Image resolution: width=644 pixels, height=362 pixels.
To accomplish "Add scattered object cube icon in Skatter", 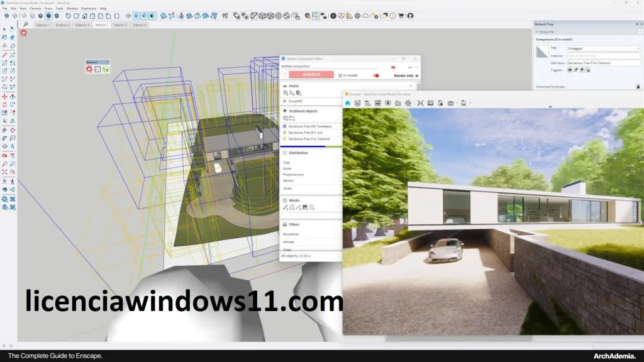I will pyautogui.click(x=286, y=118).
